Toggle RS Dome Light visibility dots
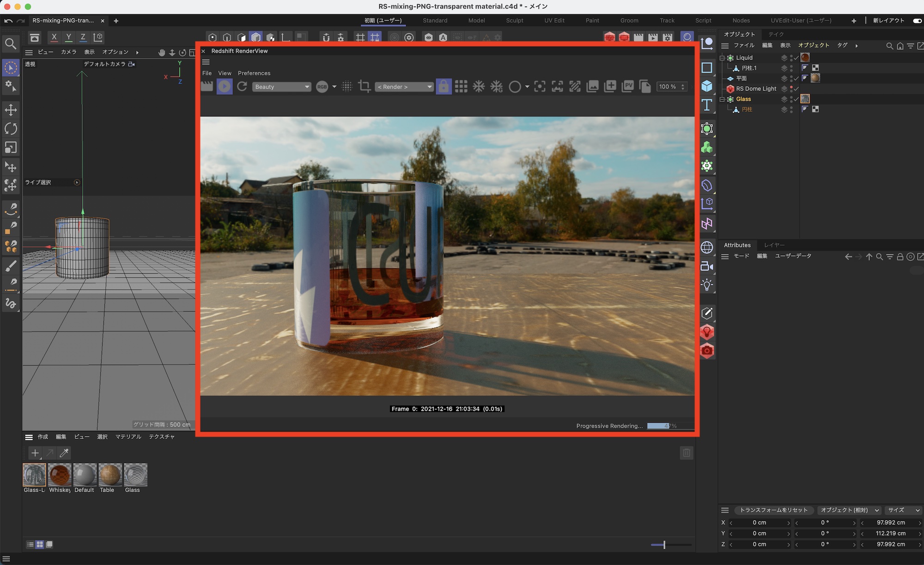924x565 pixels. tap(791, 89)
